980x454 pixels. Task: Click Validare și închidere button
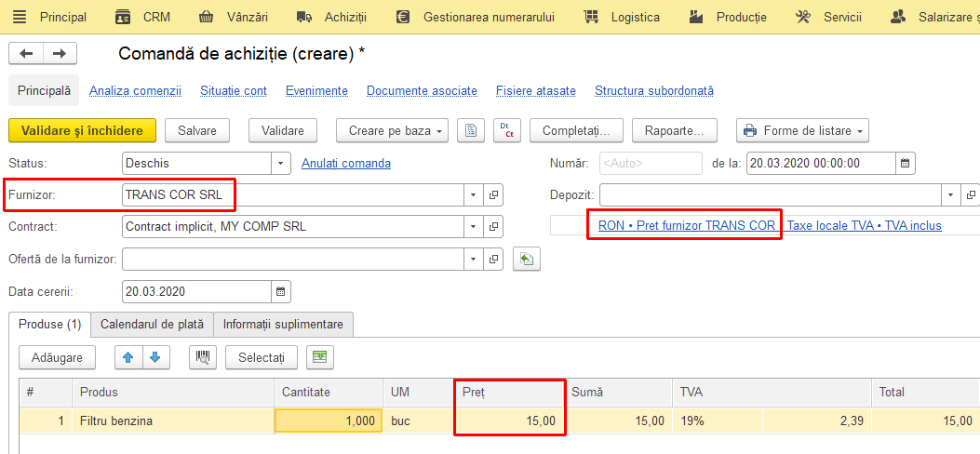pos(82,130)
